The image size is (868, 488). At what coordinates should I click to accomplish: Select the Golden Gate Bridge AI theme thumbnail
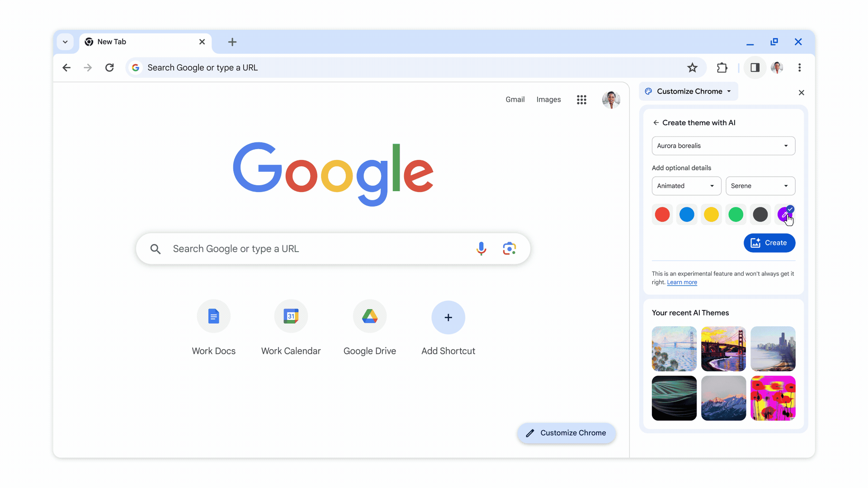click(723, 348)
